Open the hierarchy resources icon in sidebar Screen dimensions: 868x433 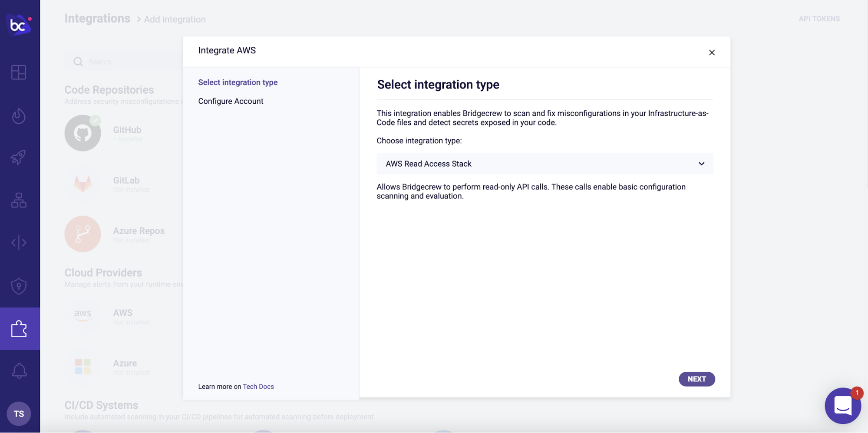pyautogui.click(x=19, y=200)
